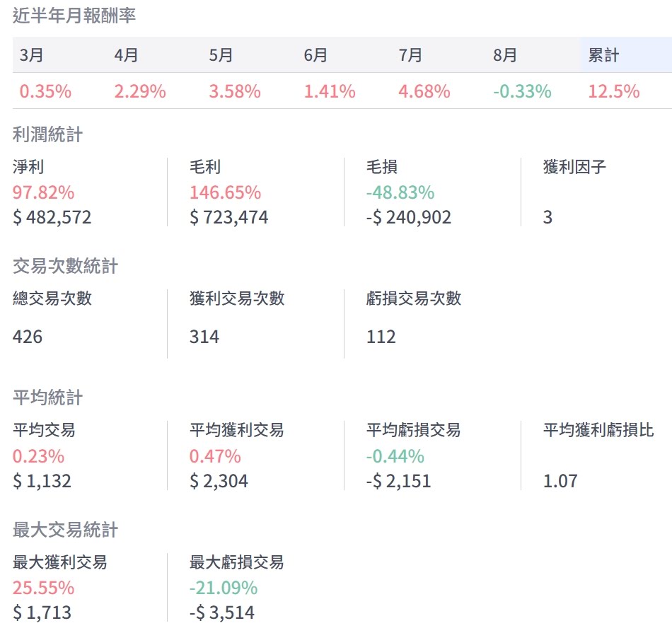
Task: Select the 獲利交易次數 value 314
Action: (x=204, y=337)
